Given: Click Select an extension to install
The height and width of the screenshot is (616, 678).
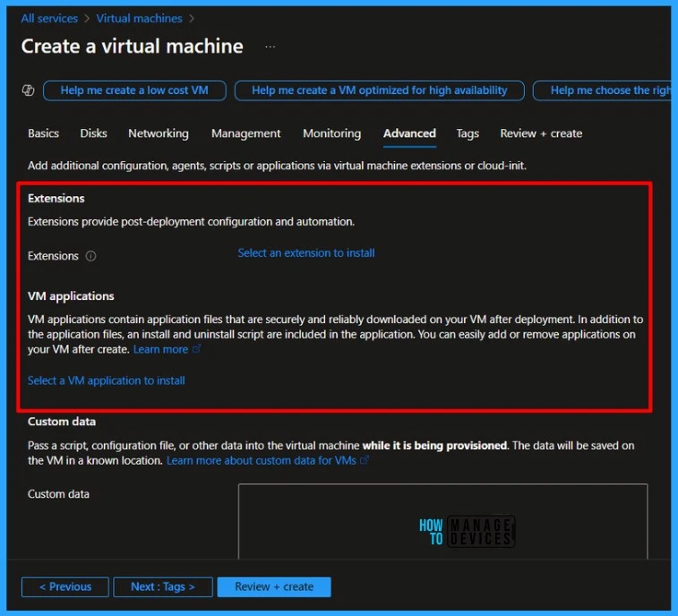Looking at the screenshot, I should point(306,252).
